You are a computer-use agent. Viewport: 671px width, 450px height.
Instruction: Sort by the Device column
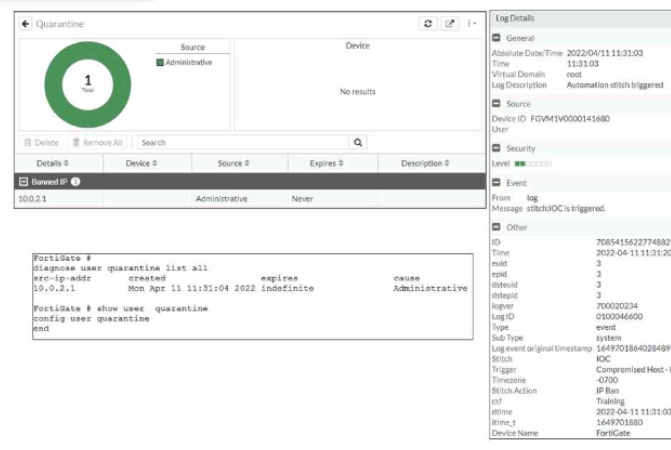coord(141,163)
